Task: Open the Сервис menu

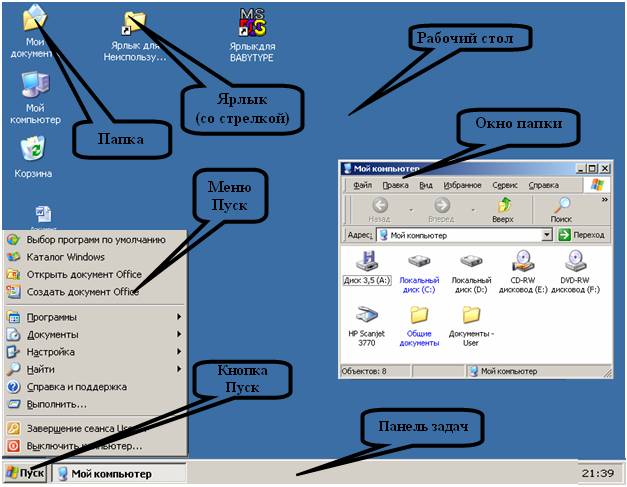Action: click(x=505, y=185)
